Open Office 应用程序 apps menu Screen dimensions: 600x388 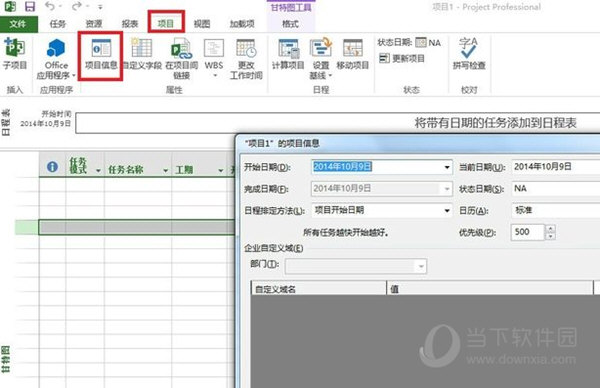click(x=56, y=58)
